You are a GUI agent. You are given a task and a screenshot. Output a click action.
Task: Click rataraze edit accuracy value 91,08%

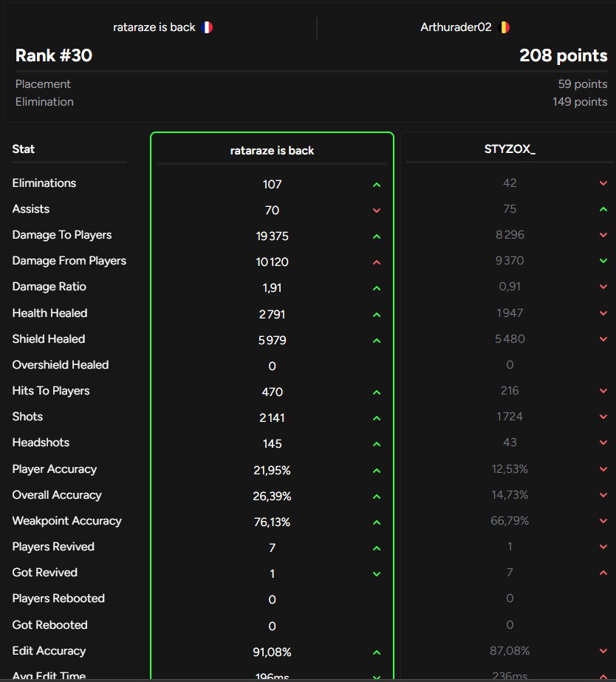tap(272, 652)
